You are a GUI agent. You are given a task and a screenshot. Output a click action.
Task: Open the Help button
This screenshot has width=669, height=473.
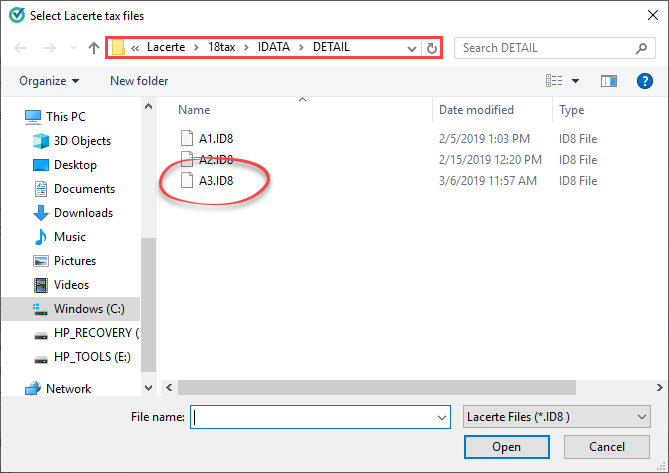(x=645, y=81)
